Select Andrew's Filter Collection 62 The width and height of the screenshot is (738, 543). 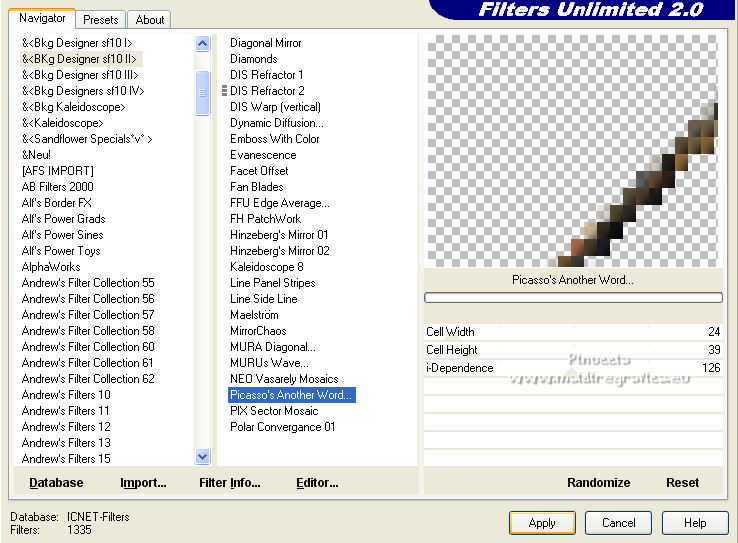point(88,379)
